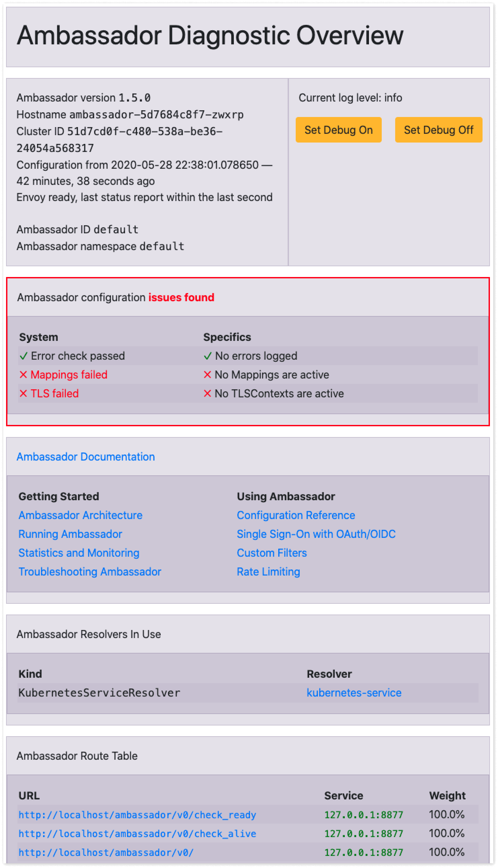Open the Configuration Reference link
The width and height of the screenshot is (498, 868).
[x=295, y=515]
